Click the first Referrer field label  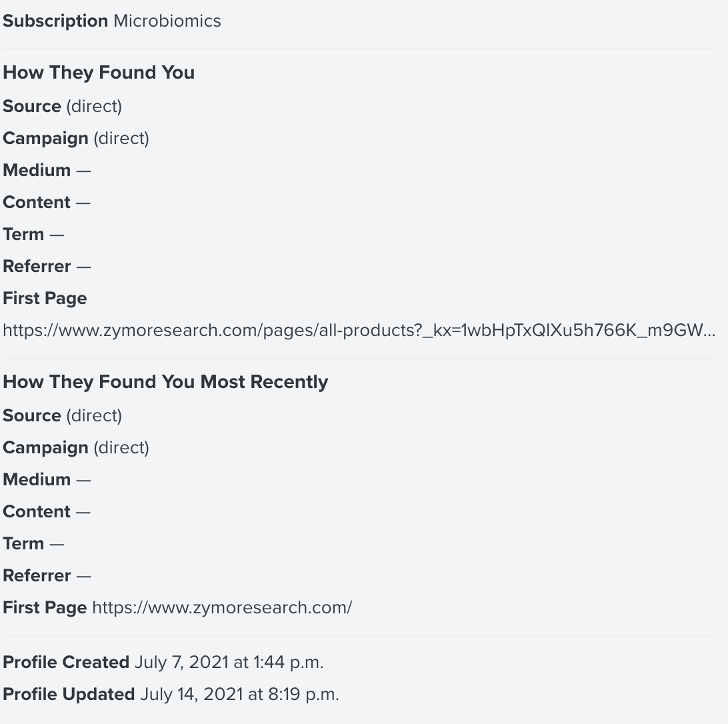tap(37, 266)
